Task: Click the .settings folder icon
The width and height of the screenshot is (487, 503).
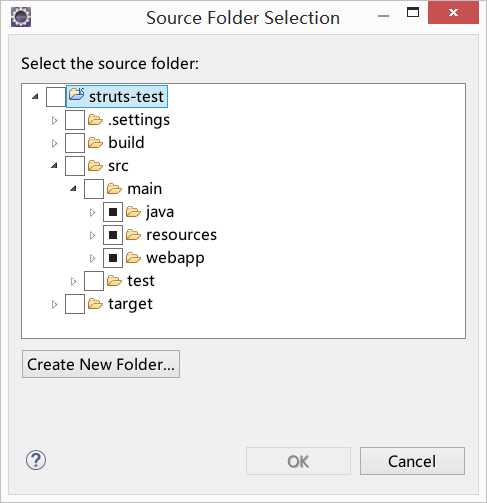Action: click(95, 120)
